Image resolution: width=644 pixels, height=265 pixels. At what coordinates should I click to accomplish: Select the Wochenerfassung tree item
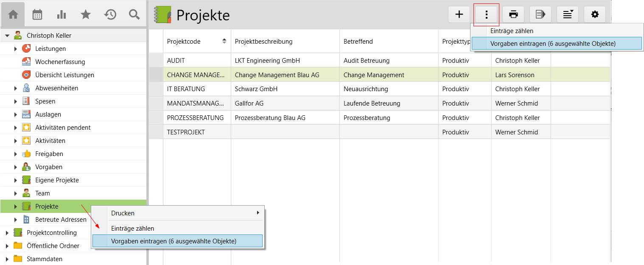60,62
